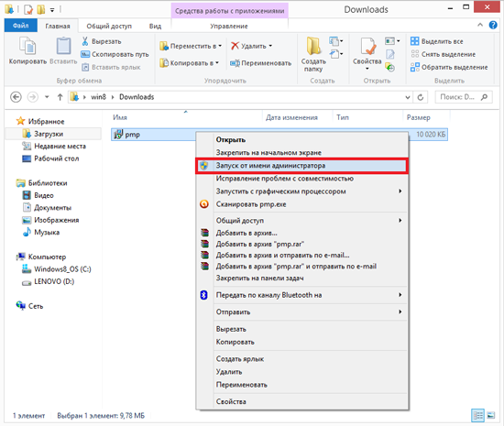504x426 pixels.
Task: Collapse the ribbon with chevron arrow
Action: 480,25
